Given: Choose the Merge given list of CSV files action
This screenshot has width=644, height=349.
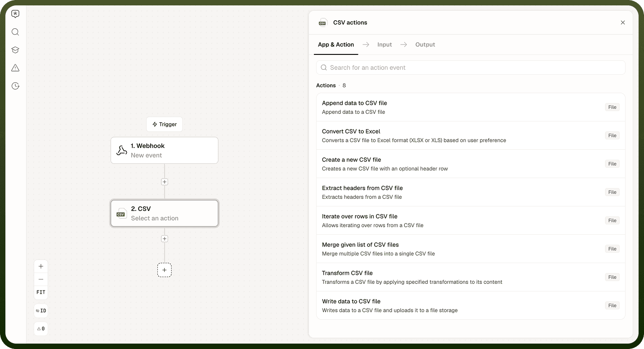Looking at the screenshot, I should (x=471, y=249).
